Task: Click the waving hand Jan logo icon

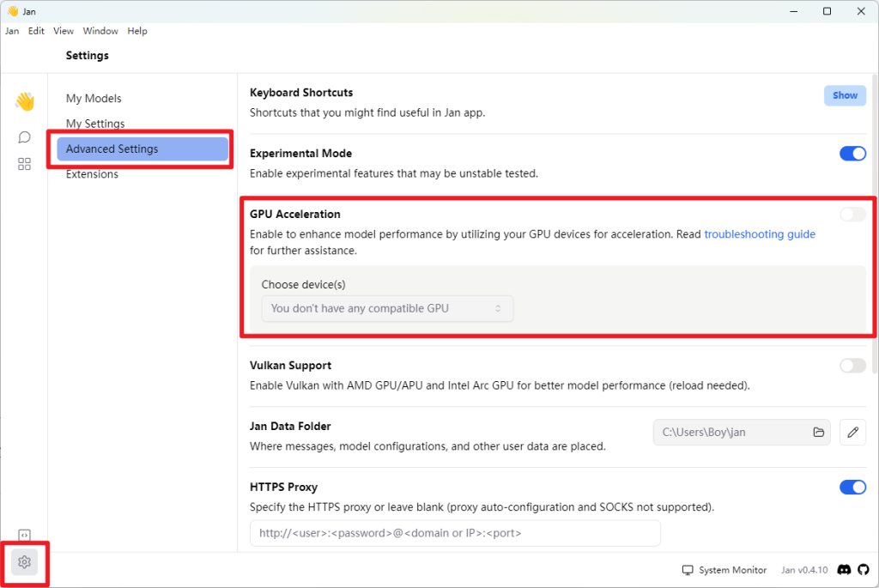Action: point(24,102)
